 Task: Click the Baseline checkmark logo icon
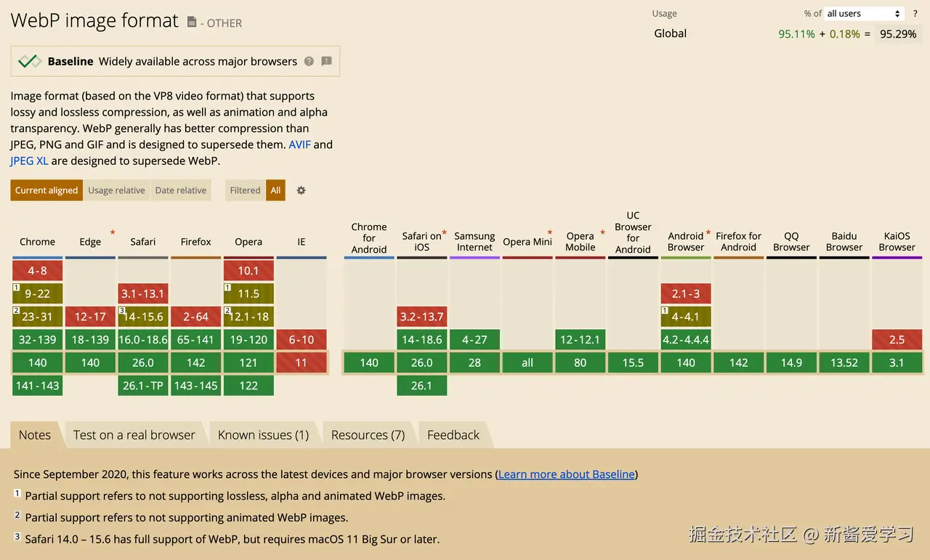pos(30,62)
